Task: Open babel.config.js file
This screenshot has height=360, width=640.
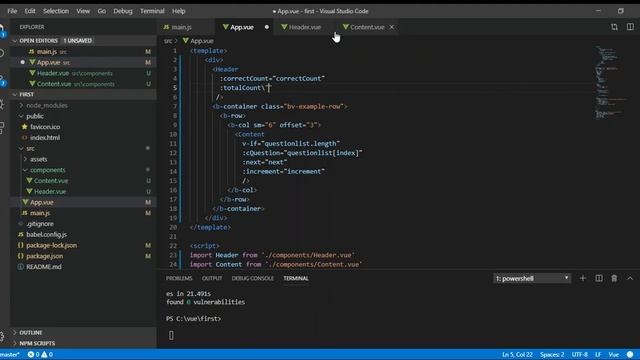Action: pyautogui.click(x=84, y=234)
